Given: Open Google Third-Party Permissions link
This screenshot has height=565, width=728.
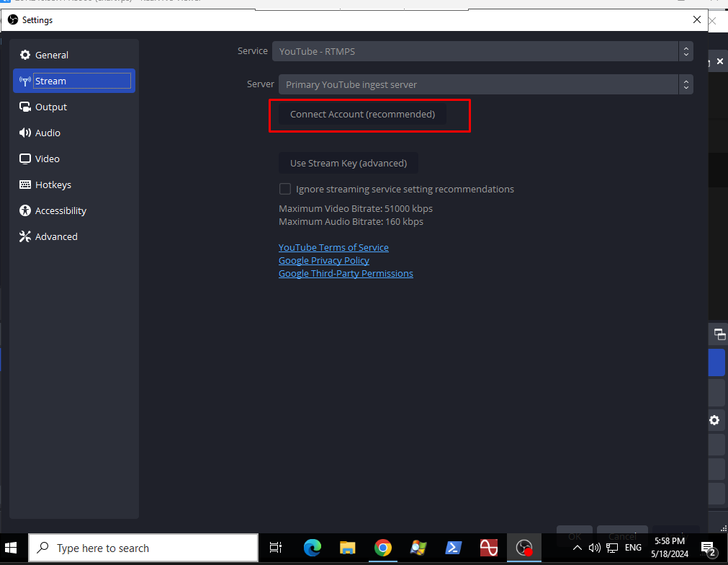Looking at the screenshot, I should [x=346, y=273].
